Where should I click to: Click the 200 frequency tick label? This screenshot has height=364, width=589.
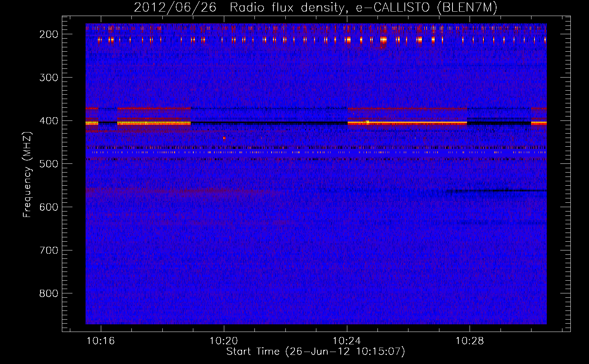click(x=49, y=34)
